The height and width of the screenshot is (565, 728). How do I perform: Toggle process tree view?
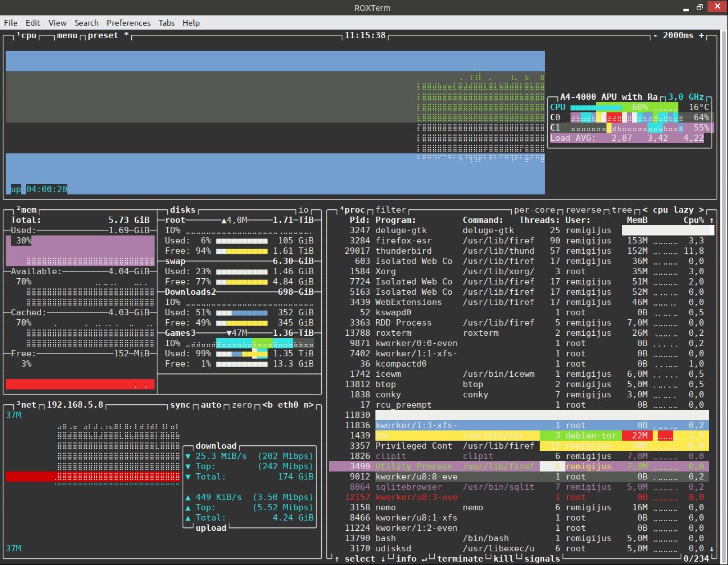622,210
